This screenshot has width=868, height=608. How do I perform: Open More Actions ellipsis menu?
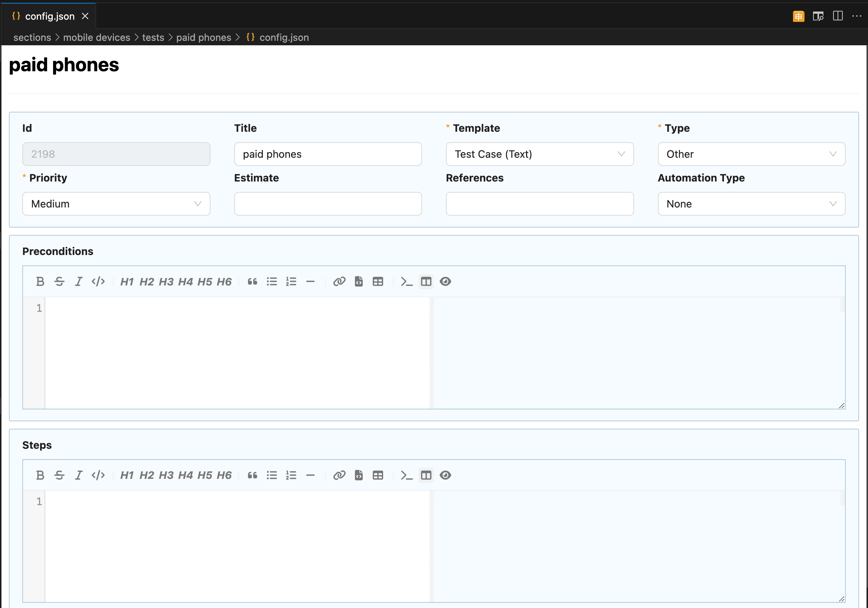856,16
